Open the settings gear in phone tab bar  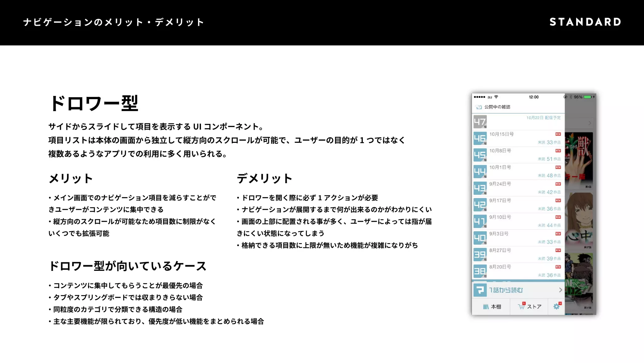tap(557, 306)
